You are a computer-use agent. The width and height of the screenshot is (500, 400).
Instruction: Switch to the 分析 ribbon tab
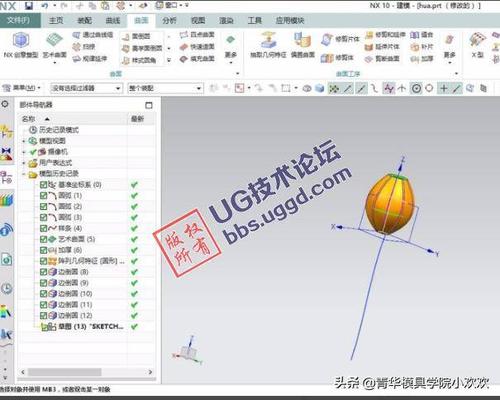tap(169, 21)
